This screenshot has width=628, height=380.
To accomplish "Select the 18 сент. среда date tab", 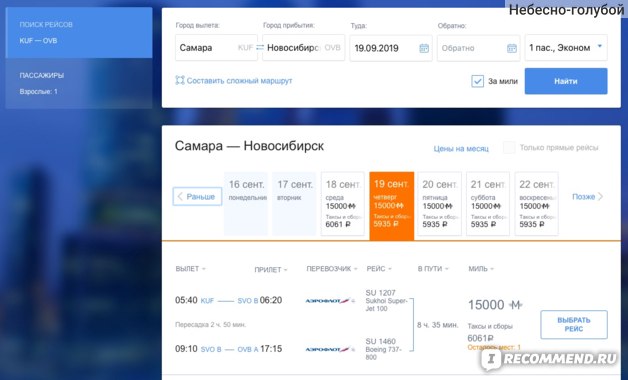I will click(x=343, y=204).
